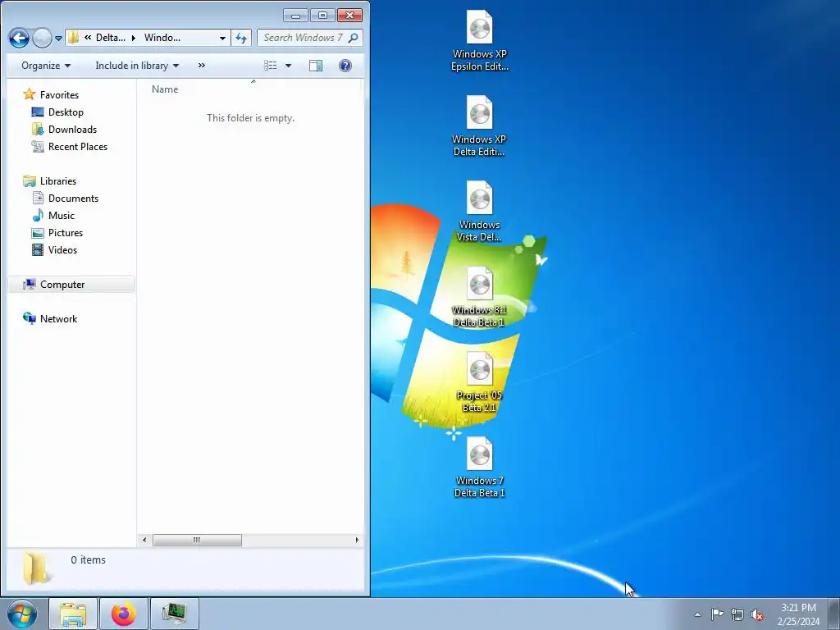Select Windows 7 Delta Beta 1 icon
The width and height of the screenshot is (840, 630).
(x=479, y=467)
